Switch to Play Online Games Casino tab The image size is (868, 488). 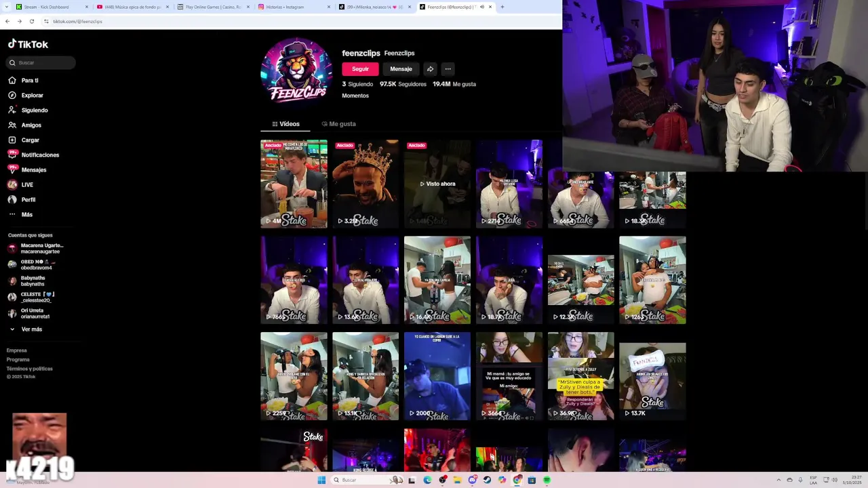tap(213, 7)
